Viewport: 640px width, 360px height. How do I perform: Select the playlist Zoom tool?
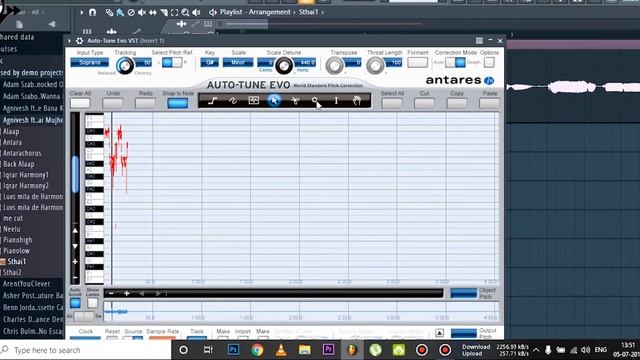pyautogui.click(x=185, y=13)
